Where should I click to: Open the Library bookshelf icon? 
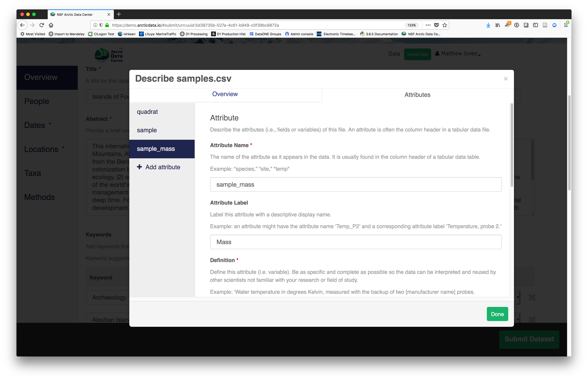pyautogui.click(x=498, y=25)
